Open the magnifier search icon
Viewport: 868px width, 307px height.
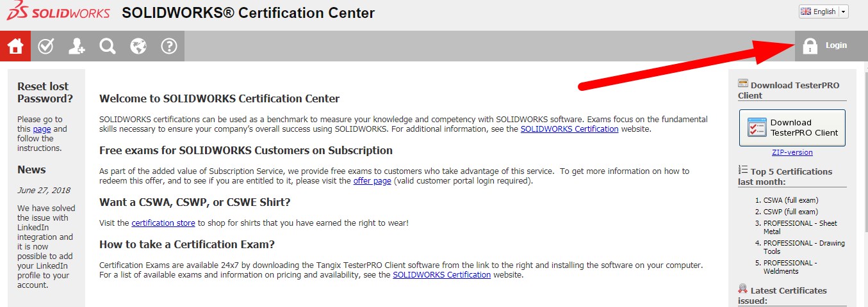108,46
